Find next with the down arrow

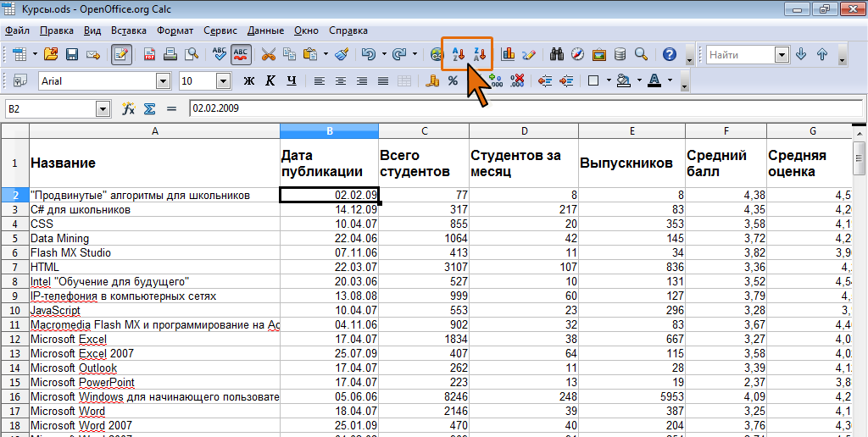point(800,54)
